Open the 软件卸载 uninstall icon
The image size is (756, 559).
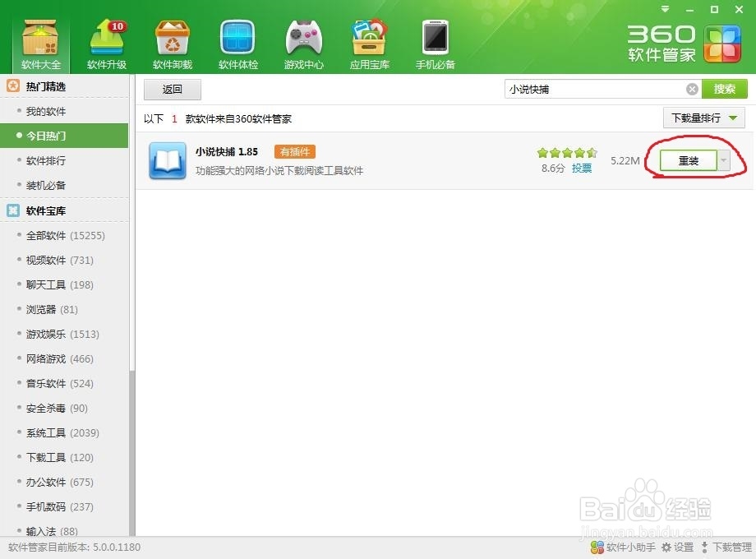coord(172,44)
